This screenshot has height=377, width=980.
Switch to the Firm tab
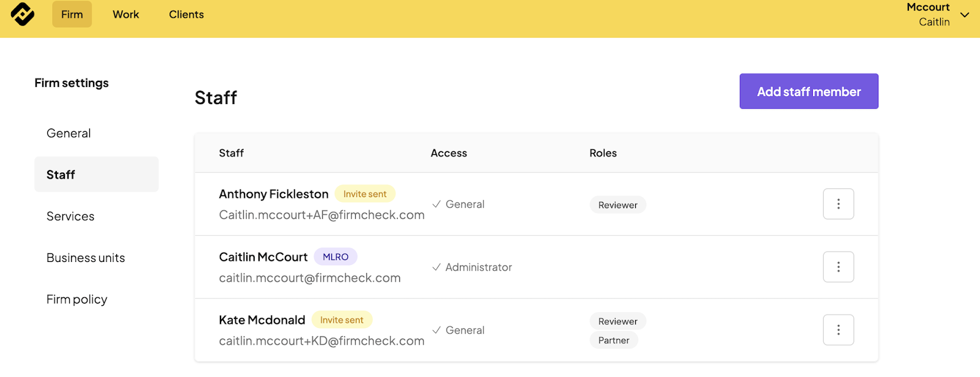point(72,15)
